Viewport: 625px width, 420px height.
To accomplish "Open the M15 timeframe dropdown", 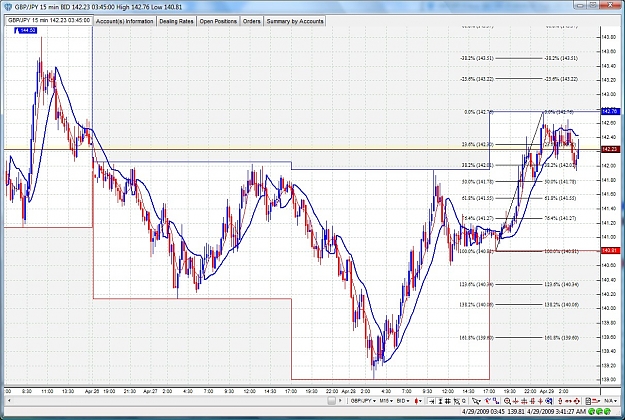I will 386,401.
